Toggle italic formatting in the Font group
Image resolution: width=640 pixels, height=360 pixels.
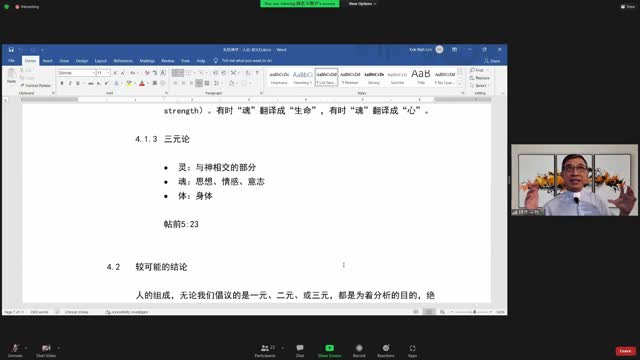pyautogui.click(x=70, y=83)
